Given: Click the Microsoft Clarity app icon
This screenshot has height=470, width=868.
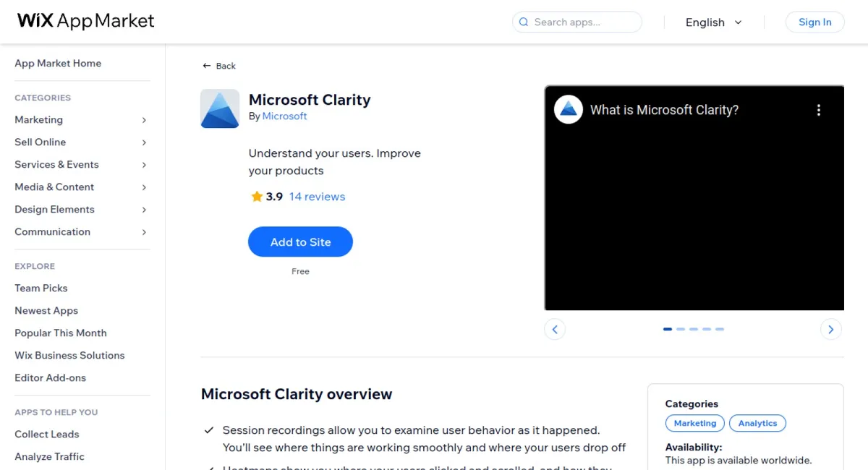Looking at the screenshot, I should pos(220,108).
